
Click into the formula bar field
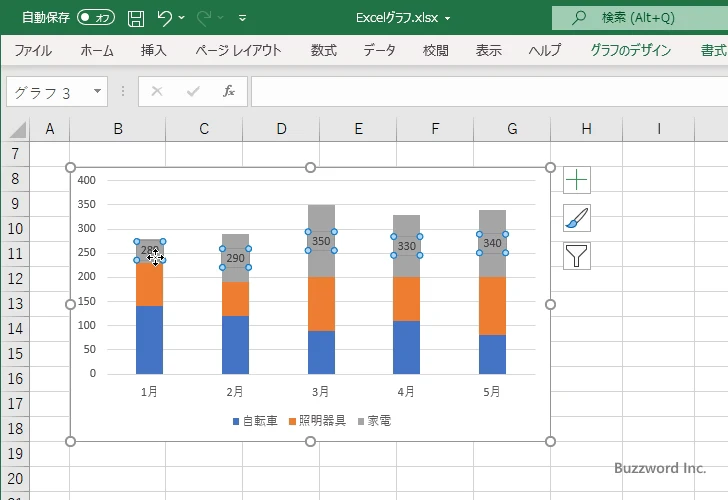click(489, 91)
